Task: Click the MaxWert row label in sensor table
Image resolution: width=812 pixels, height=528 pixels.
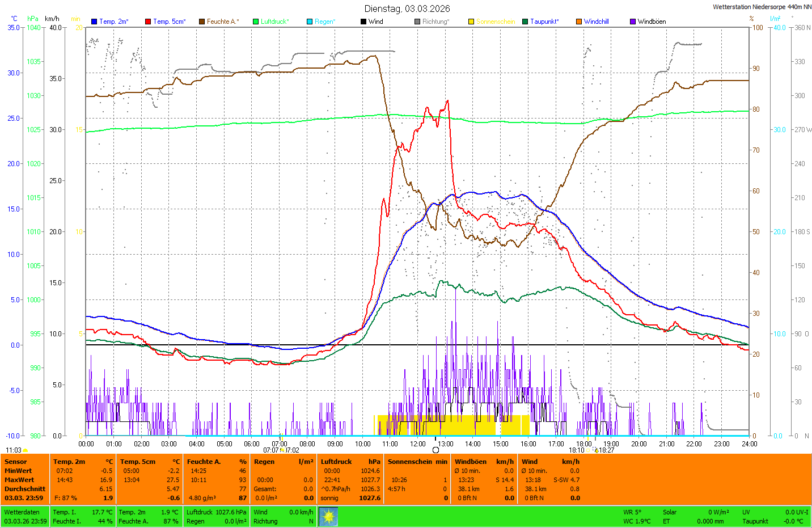Action: pyautogui.click(x=19, y=480)
